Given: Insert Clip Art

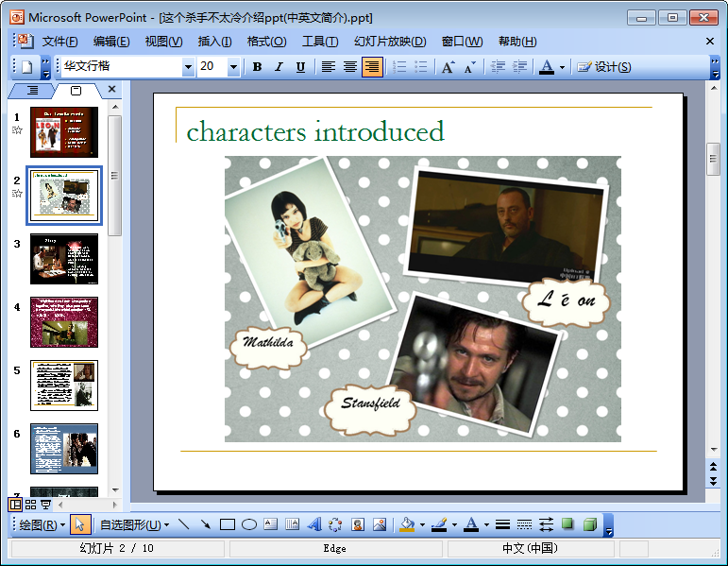Looking at the screenshot, I should [x=358, y=525].
